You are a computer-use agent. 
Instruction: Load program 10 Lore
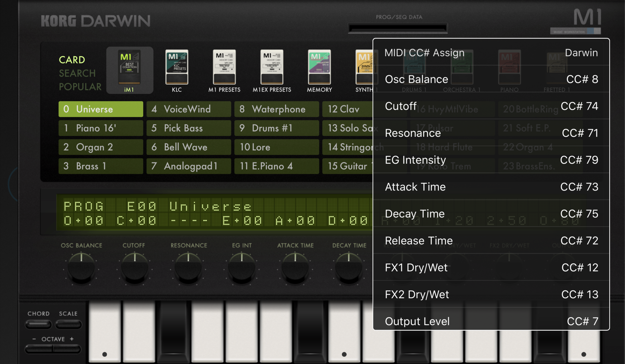pos(277,147)
